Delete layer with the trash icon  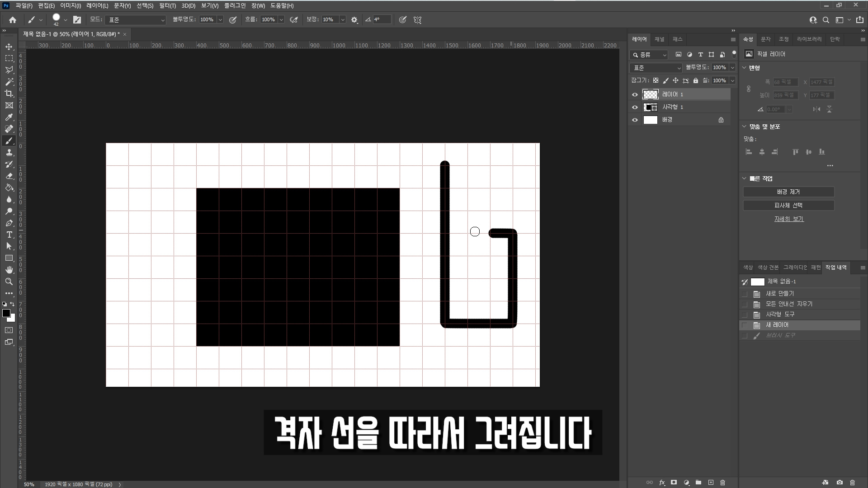point(722,483)
